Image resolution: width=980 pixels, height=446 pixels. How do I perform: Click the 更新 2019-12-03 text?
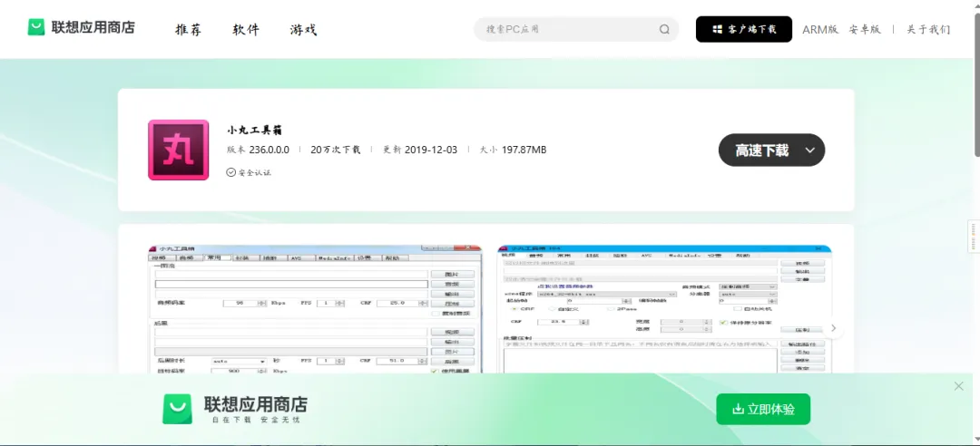(x=420, y=150)
